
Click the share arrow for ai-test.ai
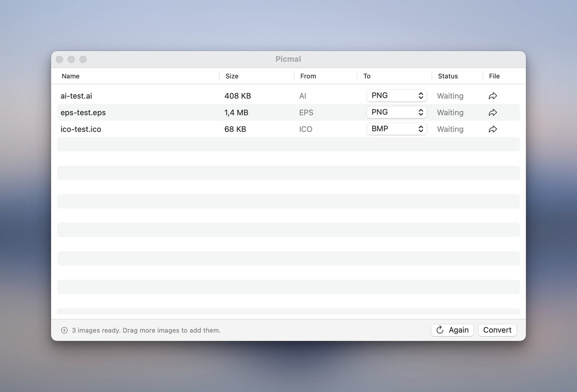[x=492, y=96]
